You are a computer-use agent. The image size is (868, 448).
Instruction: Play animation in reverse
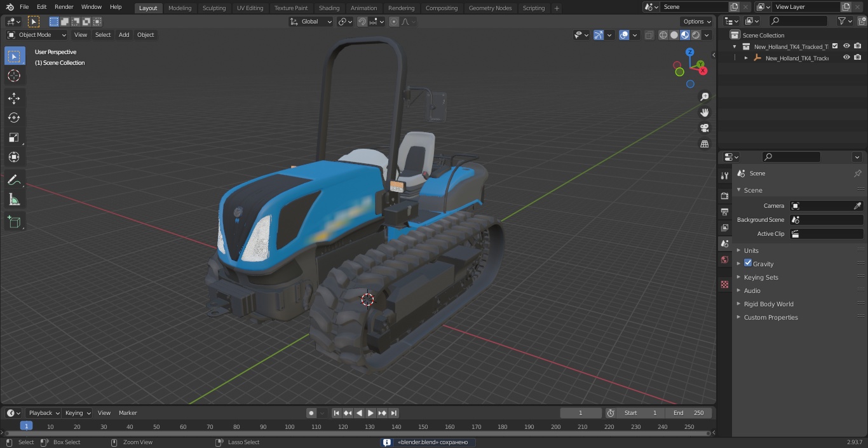360,413
